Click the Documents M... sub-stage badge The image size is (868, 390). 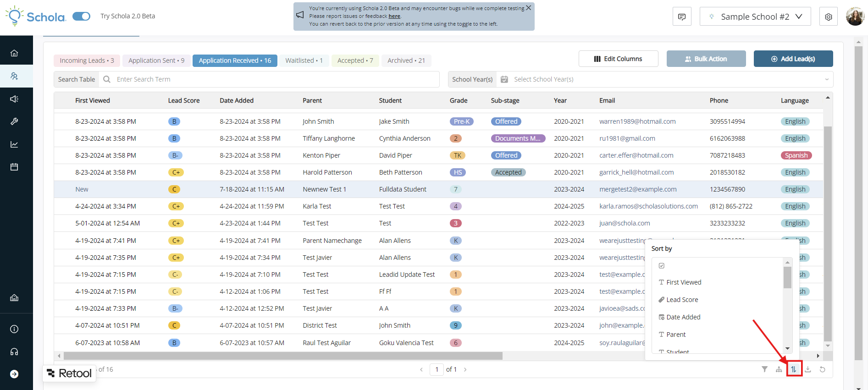(x=518, y=138)
